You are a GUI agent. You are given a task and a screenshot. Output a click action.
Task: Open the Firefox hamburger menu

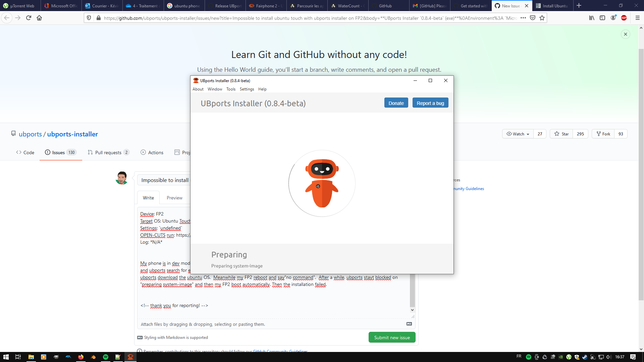pos(638,18)
